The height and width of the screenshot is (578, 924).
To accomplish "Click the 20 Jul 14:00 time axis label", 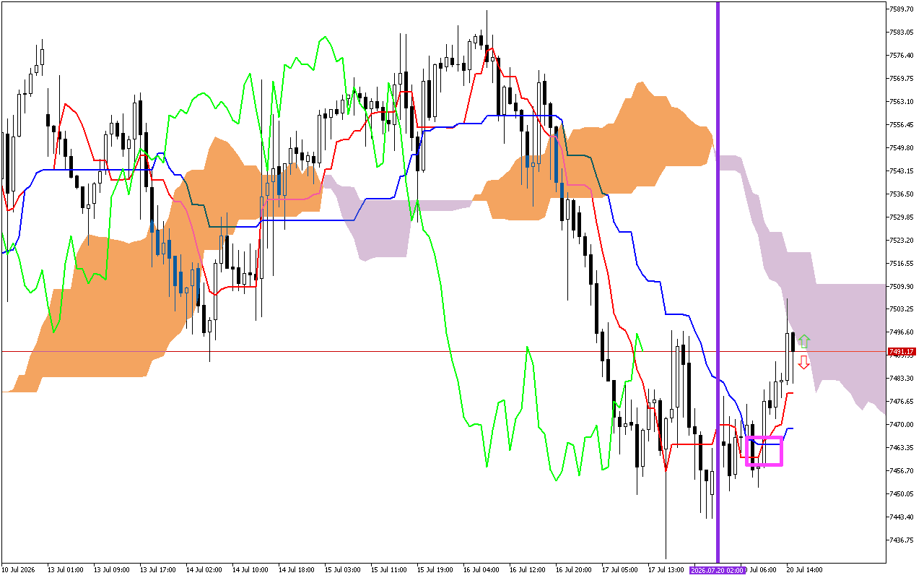I will pos(805,570).
